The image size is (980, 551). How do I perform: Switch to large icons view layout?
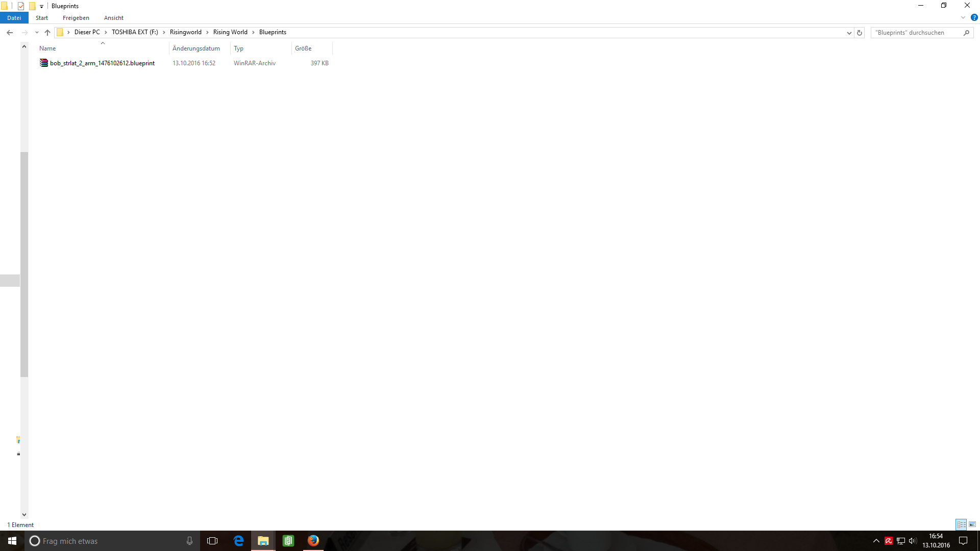(972, 524)
